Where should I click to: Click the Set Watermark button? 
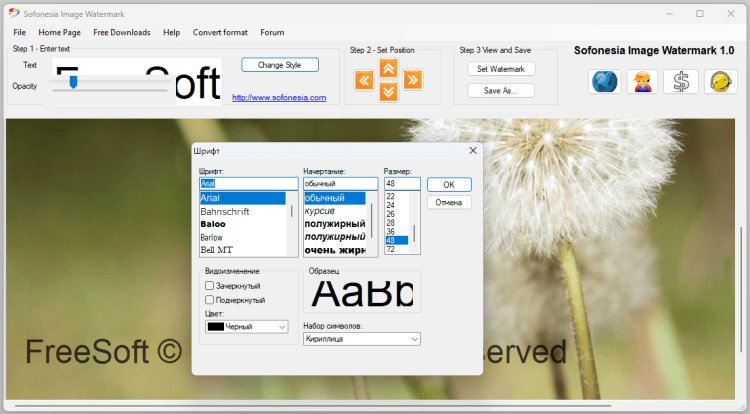[501, 69]
